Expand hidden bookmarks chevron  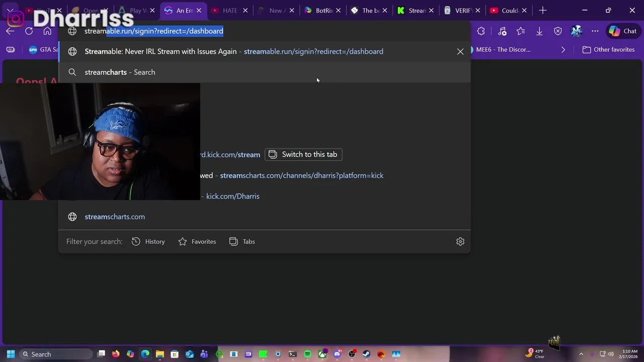pyautogui.click(x=563, y=49)
